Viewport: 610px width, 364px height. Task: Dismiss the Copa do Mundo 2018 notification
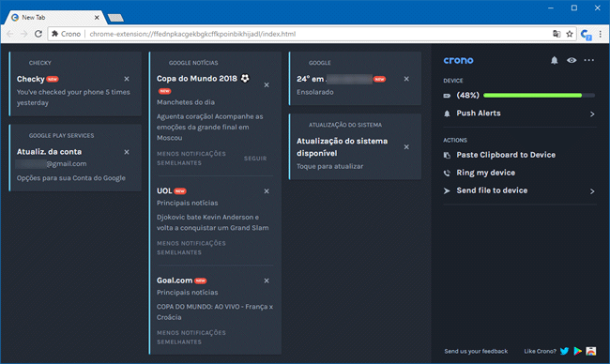[x=267, y=84]
